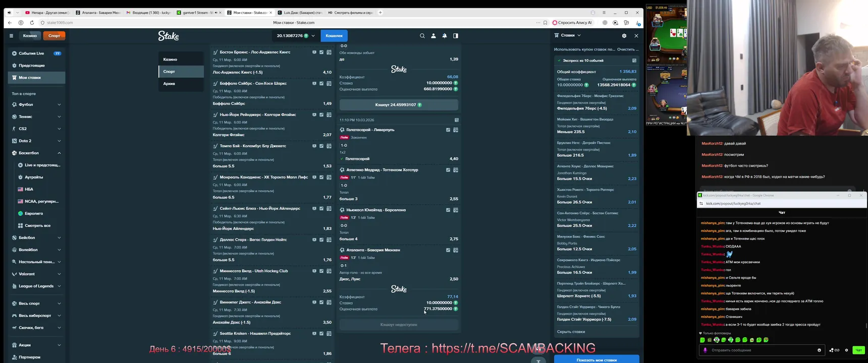Toggle the side panel layout icon
The height and width of the screenshot is (363, 868).
[x=456, y=36]
